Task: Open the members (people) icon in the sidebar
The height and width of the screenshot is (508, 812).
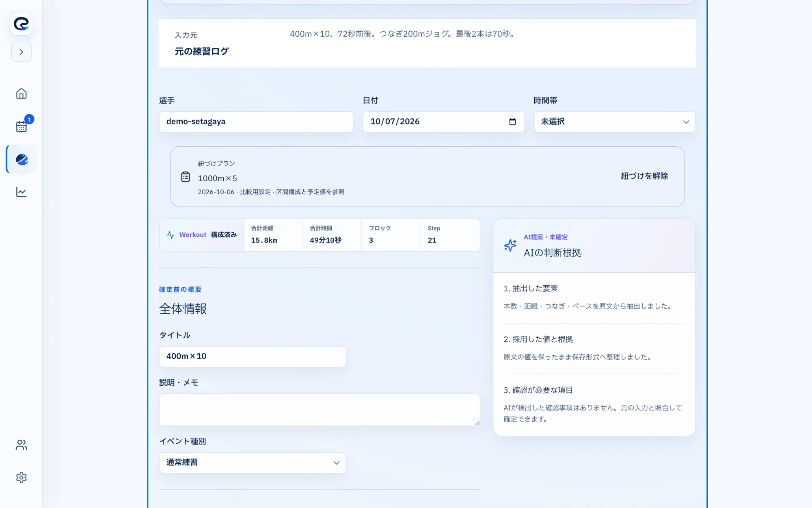Action: pos(22,445)
